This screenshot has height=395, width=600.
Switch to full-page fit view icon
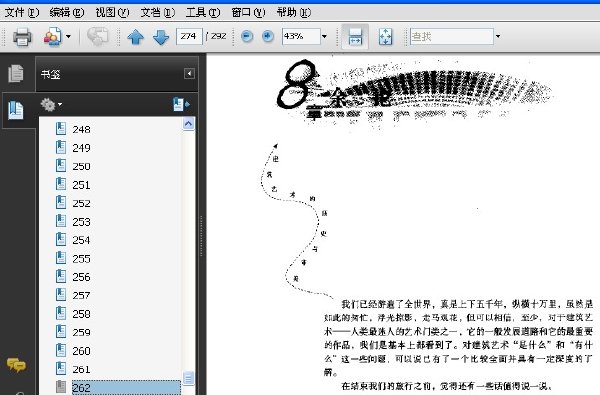click(x=385, y=37)
